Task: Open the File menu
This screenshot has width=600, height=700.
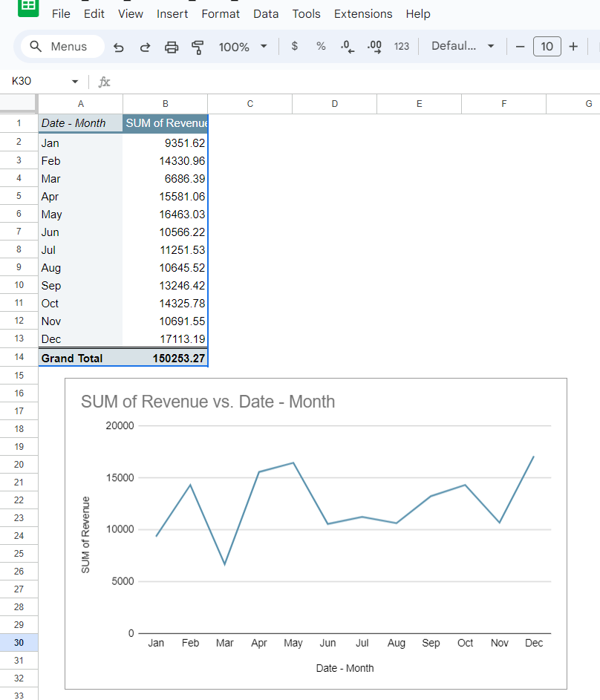Action: coord(61,14)
